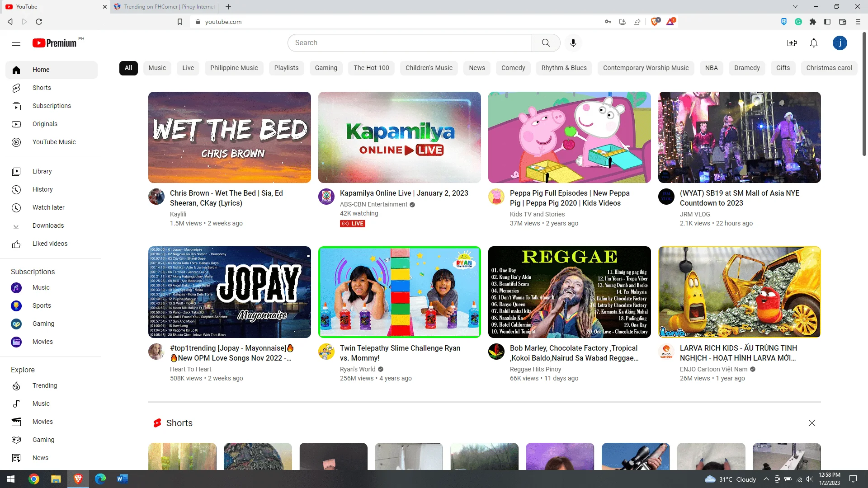The width and height of the screenshot is (868, 488).
Task: Open History in sidebar
Action: [52, 189]
